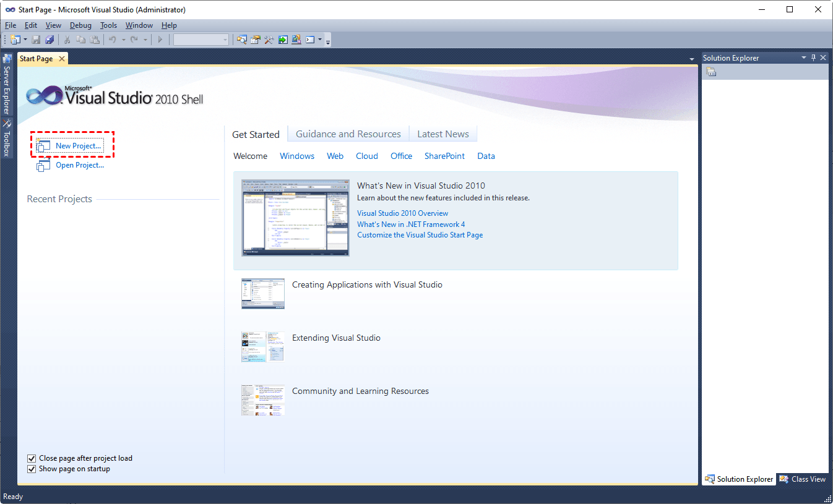Click the Undo arrow icon
This screenshot has height=504, width=833.
click(113, 40)
